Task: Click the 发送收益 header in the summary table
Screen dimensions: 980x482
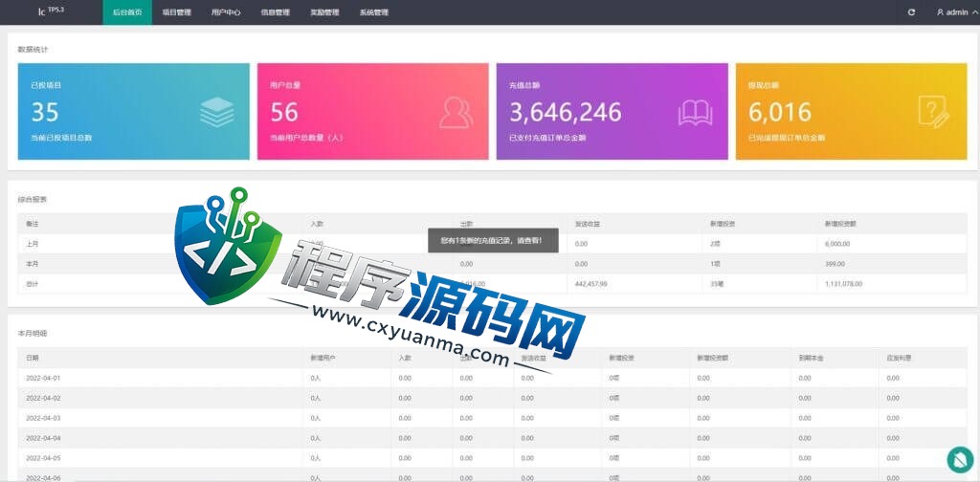Action: (x=587, y=223)
